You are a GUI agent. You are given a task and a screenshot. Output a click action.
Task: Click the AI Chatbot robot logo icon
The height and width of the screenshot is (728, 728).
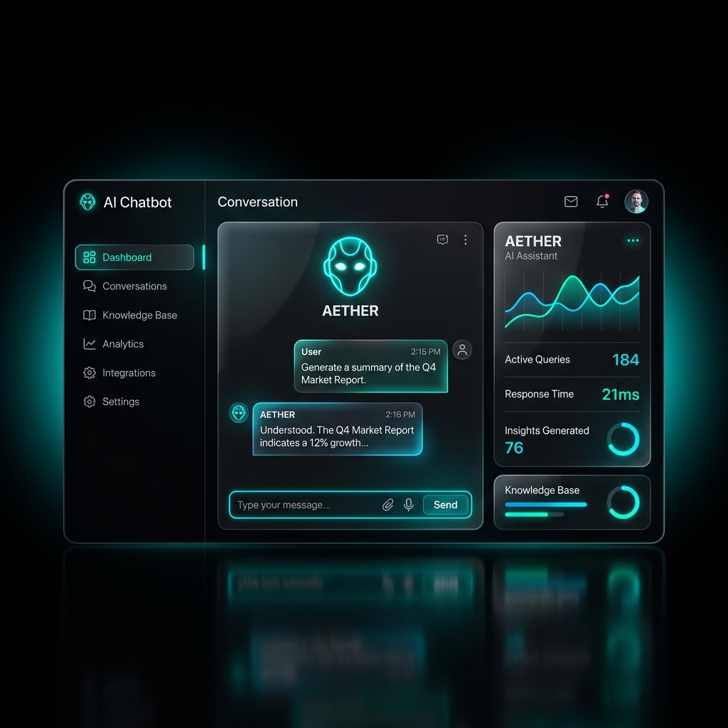point(87,202)
